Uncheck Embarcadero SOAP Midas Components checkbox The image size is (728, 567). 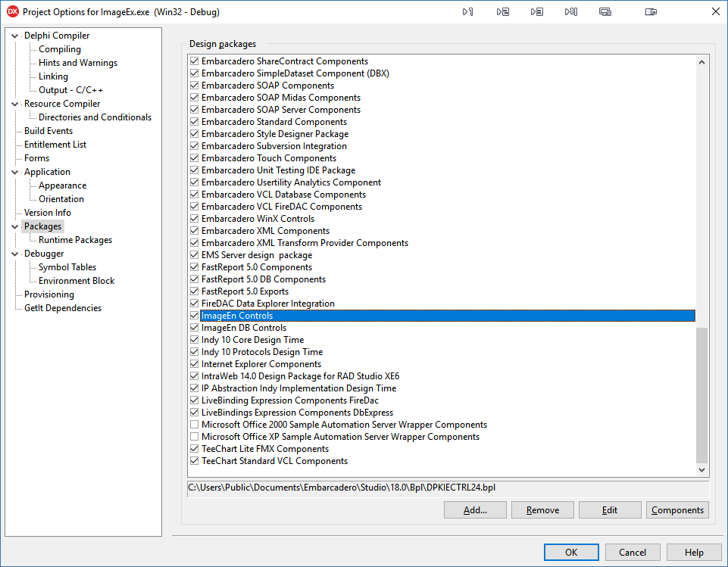[x=195, y=98]
